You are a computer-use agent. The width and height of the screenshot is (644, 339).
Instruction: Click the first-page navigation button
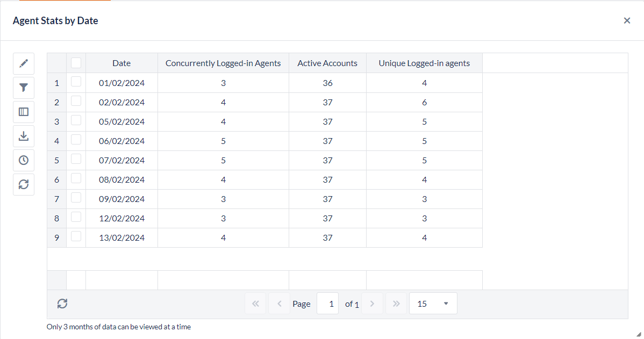tap(255, 303)
